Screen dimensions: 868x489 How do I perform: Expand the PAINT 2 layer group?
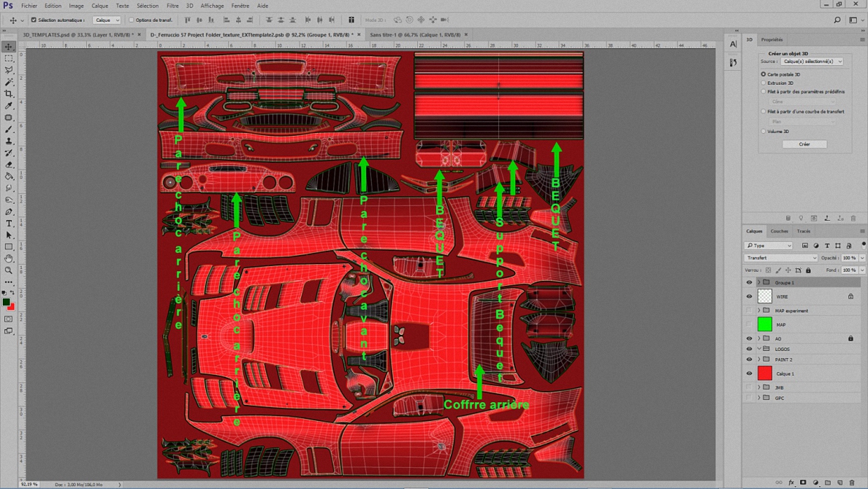[759, 359]
